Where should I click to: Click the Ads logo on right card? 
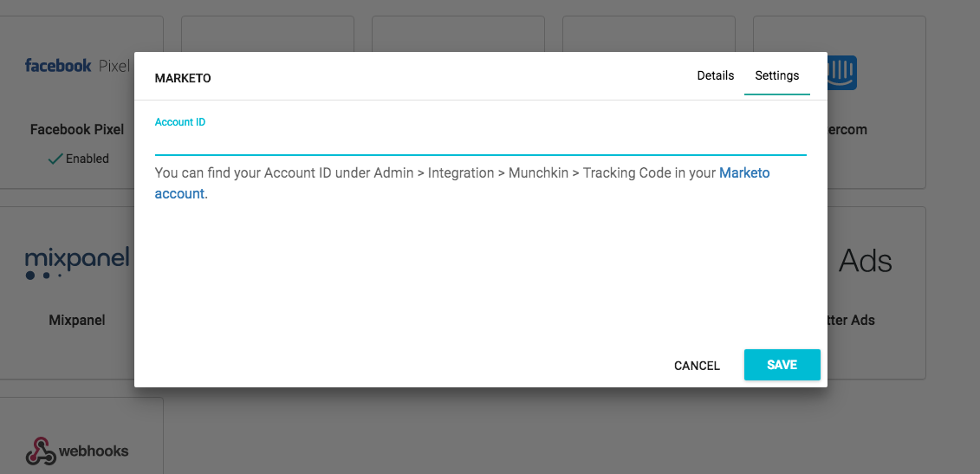(x=865, y=260)
